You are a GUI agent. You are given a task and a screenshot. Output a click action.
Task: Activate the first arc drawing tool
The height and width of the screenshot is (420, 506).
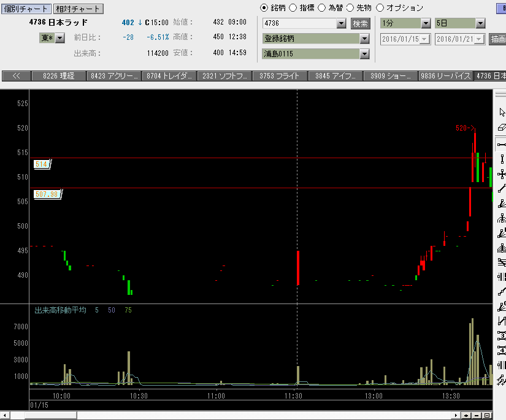[502, 219]
